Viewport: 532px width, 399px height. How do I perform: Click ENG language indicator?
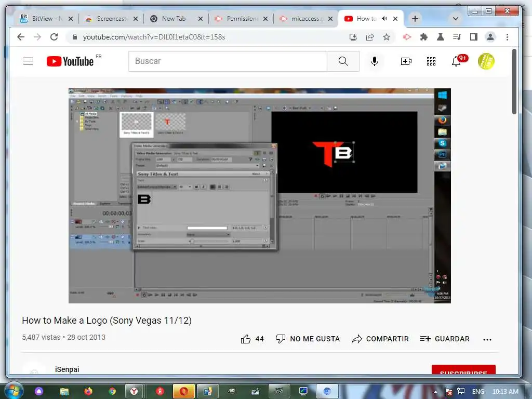coord(478,392)
